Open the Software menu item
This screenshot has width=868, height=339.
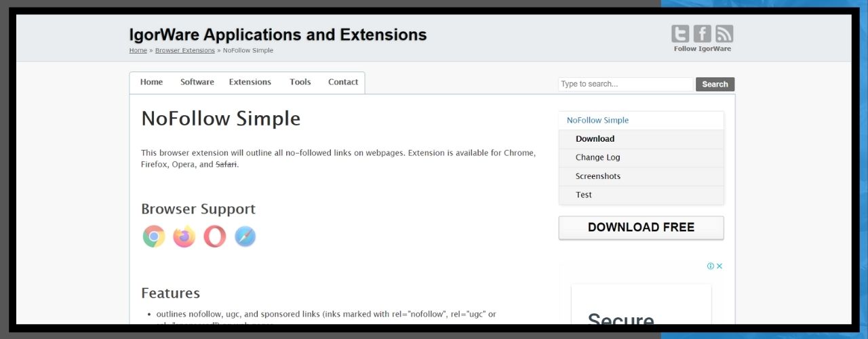click(x=197, y=82)
